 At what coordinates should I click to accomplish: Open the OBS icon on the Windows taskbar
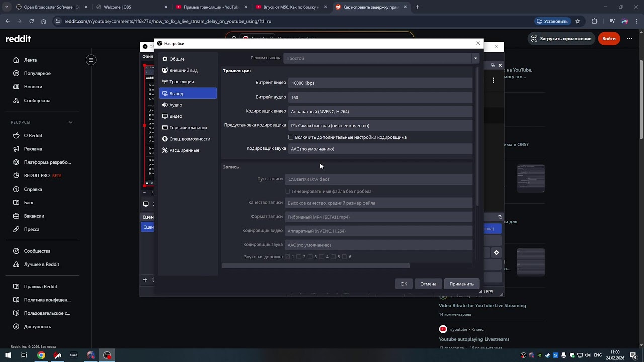[x=107, y=355]
